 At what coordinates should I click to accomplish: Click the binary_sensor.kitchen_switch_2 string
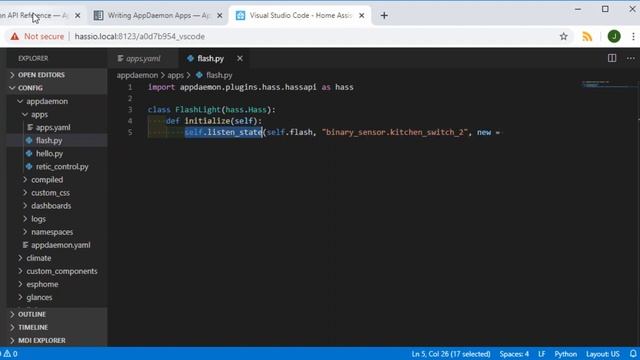(395, 132)
